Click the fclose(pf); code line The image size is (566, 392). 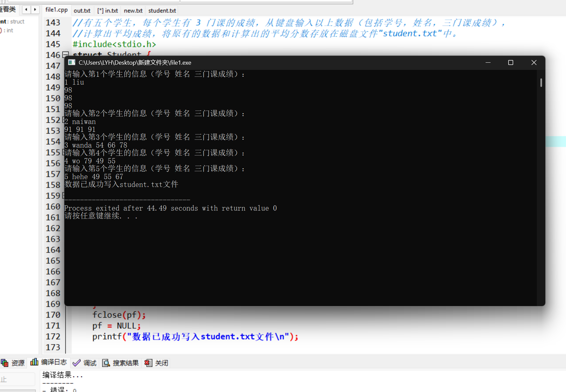pos(119,315)
